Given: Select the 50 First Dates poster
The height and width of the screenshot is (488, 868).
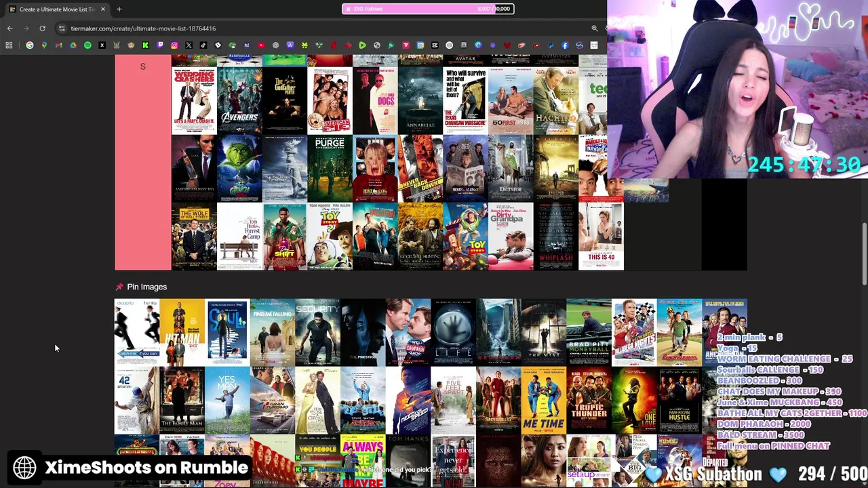Looking at the screenshot, I should click(511, 100).
